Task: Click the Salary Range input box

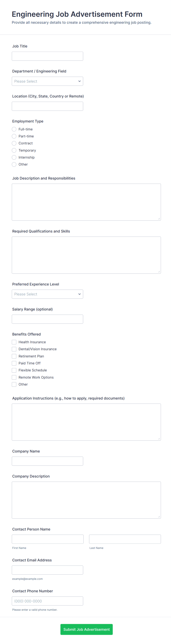Action: [x=47, y=319]
